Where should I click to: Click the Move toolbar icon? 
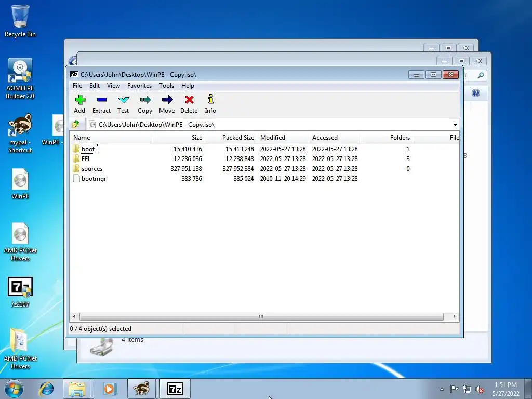point(167,100)
